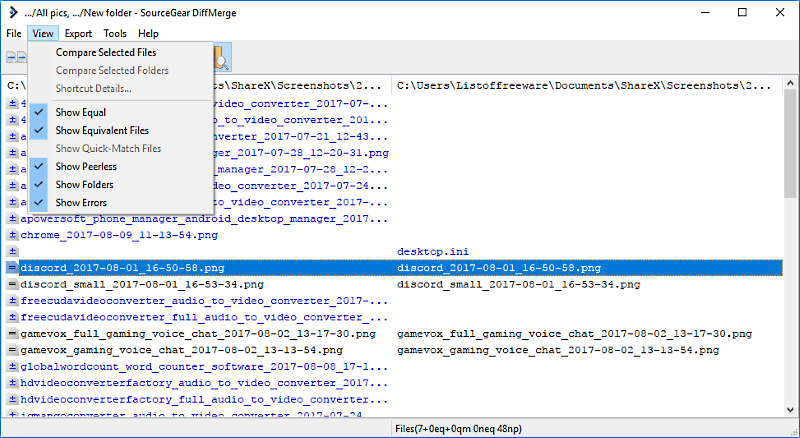Click the ± icon beside freecudavideoconverter_audio row
Image resolution: width=800 pixels, height=438 pixels.
tap(13, 301)
